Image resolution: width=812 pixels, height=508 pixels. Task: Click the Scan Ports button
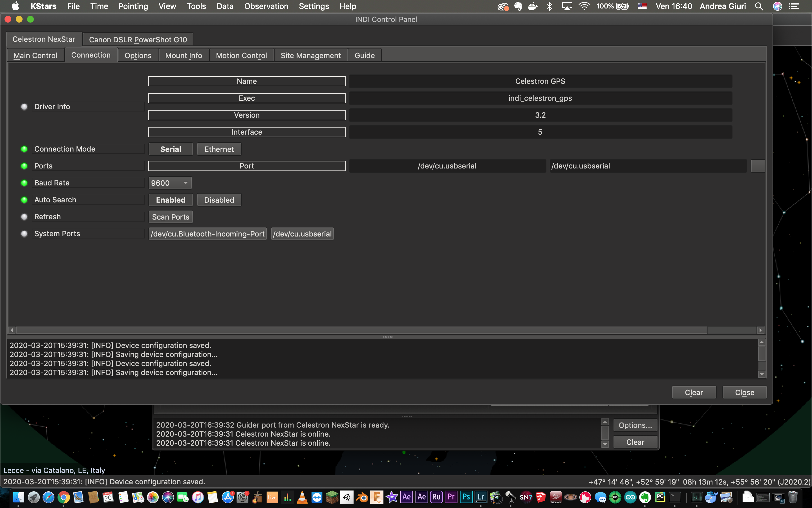click(171, 217)
